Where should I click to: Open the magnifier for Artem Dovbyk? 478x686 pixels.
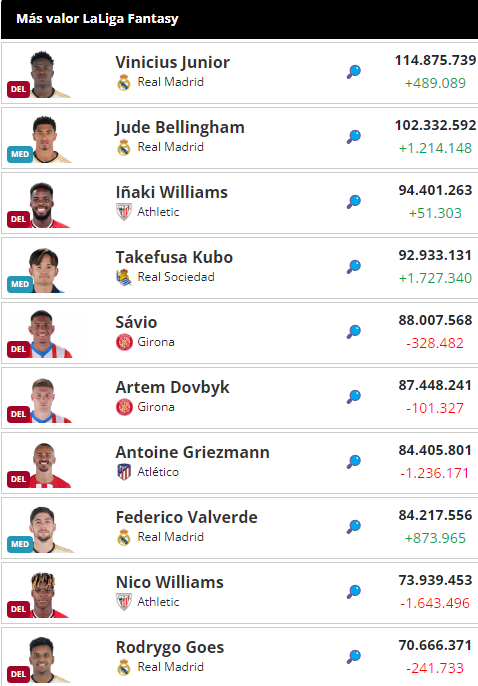click(x=354, y=396)
